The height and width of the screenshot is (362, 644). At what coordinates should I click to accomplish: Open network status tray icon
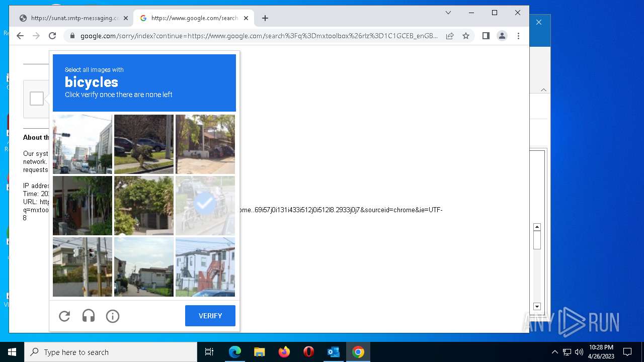coord(567,352)
